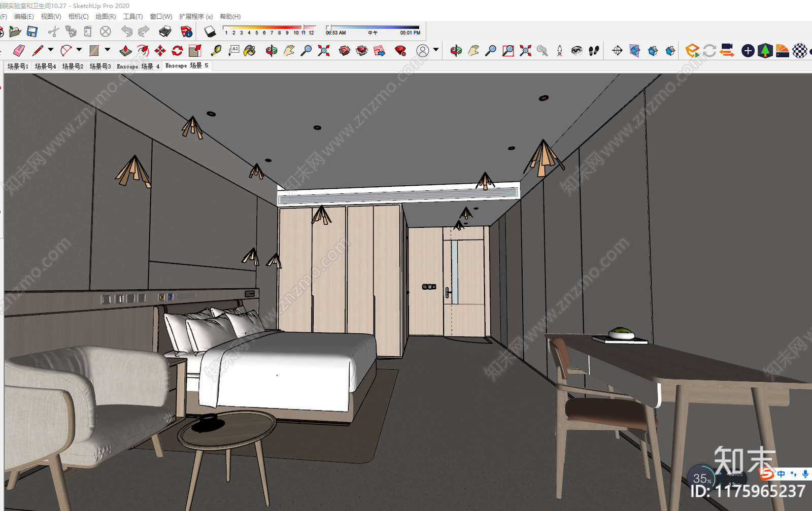Image resolution: width=812 pixels, height=511 pixels.
Task: Open Extension Manager ruby icon
Action: point(400,50)
